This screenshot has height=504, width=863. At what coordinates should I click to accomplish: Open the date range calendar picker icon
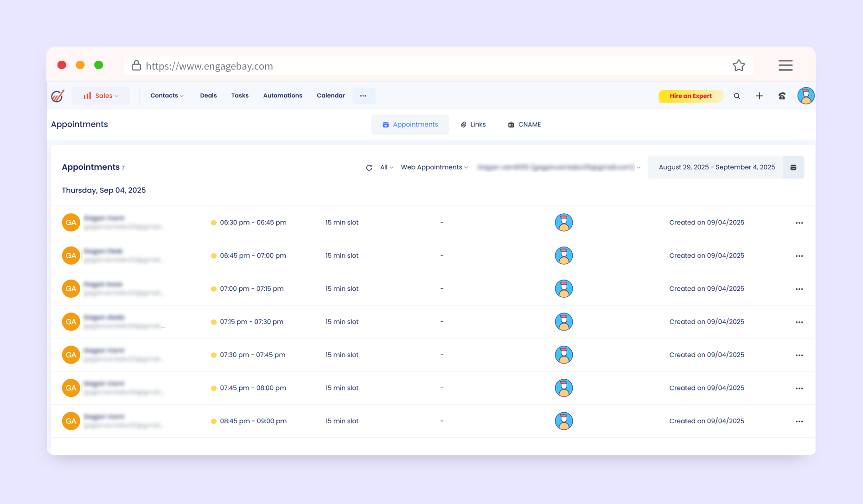[793, 167]
